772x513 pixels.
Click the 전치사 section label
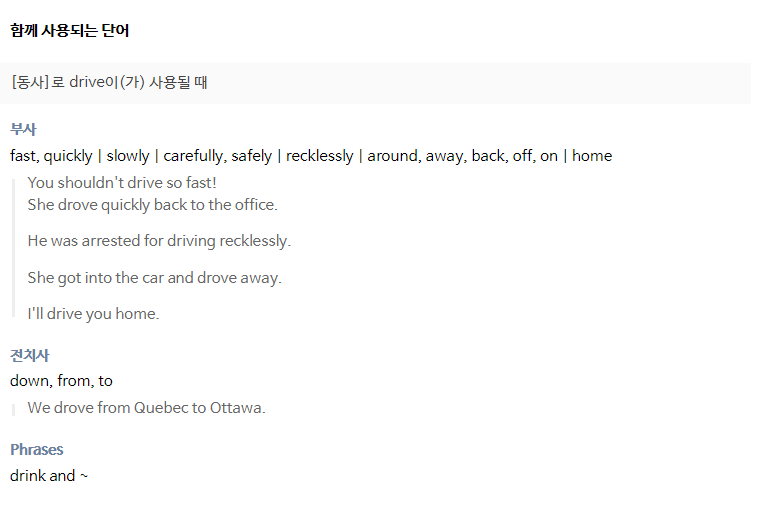(30, 355)
